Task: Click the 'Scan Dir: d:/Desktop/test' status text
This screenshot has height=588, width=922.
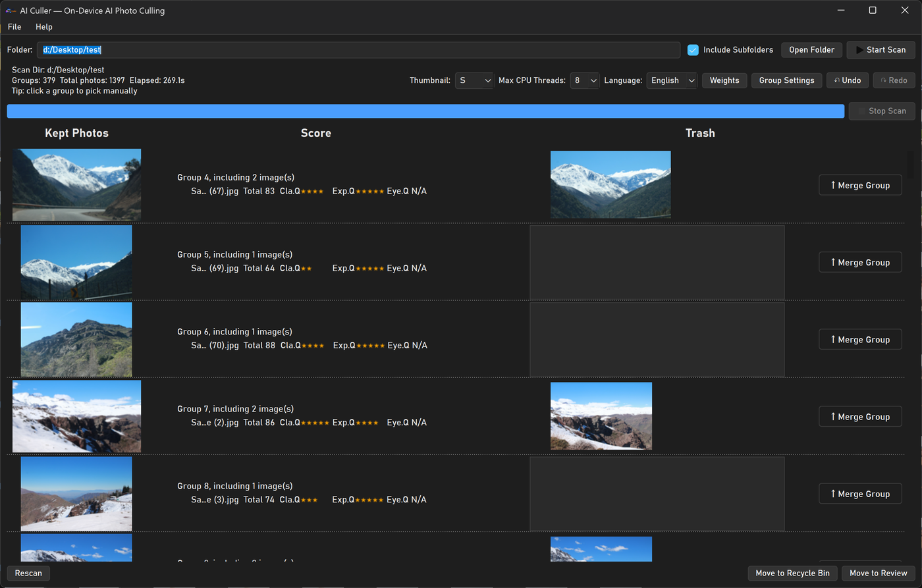Action: tap(58, 70)
